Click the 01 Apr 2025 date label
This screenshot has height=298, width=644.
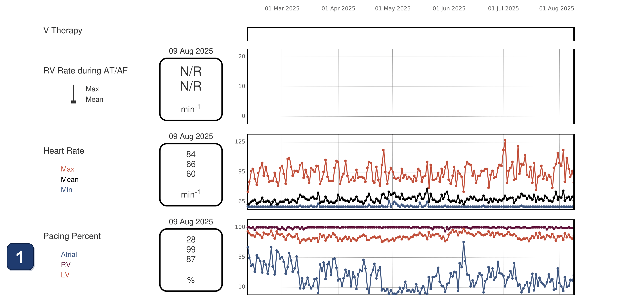pos(338,8)
